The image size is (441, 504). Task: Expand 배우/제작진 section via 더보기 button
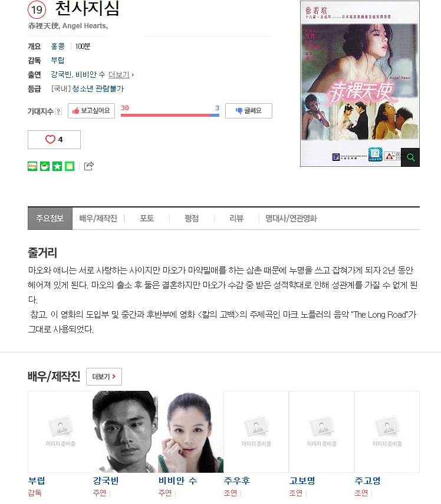click(104, 377)
